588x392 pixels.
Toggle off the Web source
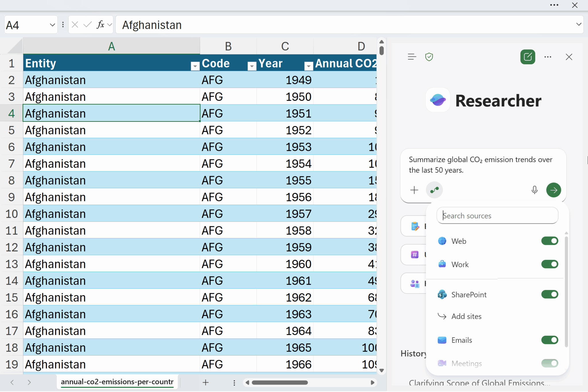[549, 241]
